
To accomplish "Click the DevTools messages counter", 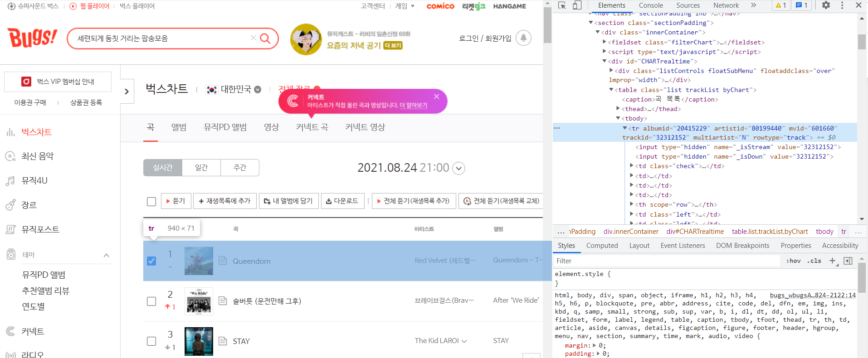I will [x=802, y=5].
